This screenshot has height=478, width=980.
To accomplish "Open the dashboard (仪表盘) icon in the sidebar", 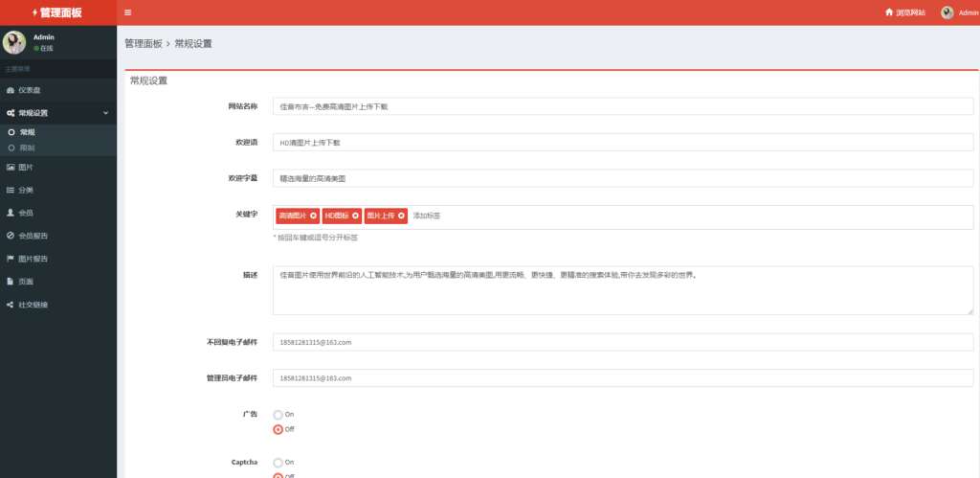I will (x=10, y=90).
